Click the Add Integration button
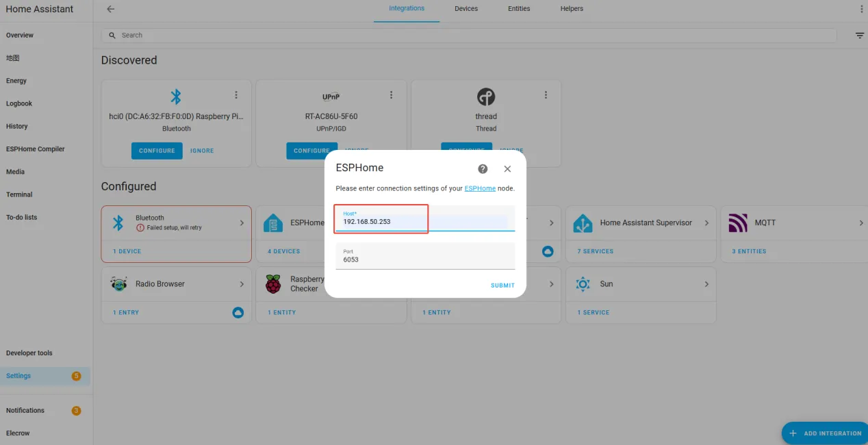The image size is (868, 445). tap(826, 433)
